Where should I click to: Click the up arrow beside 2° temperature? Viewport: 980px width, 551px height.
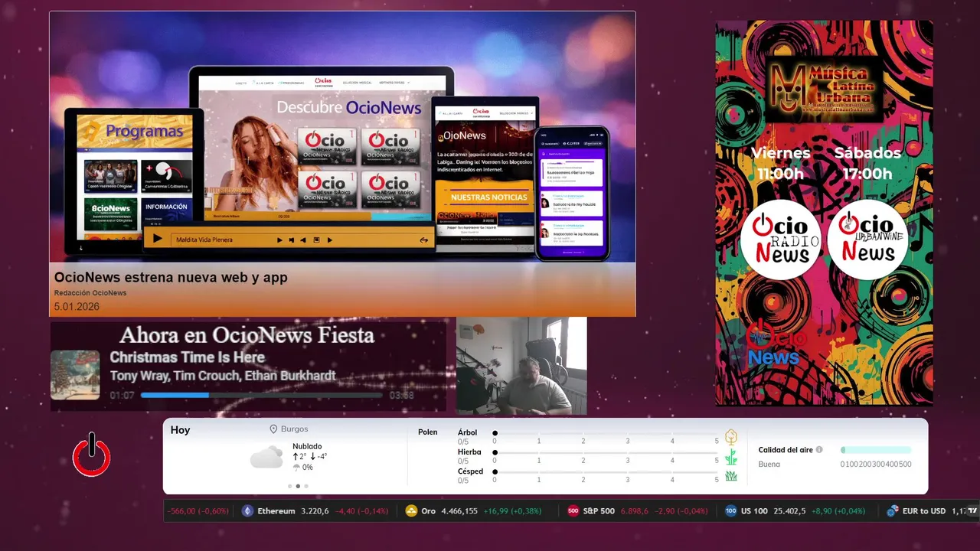point(296,456)
